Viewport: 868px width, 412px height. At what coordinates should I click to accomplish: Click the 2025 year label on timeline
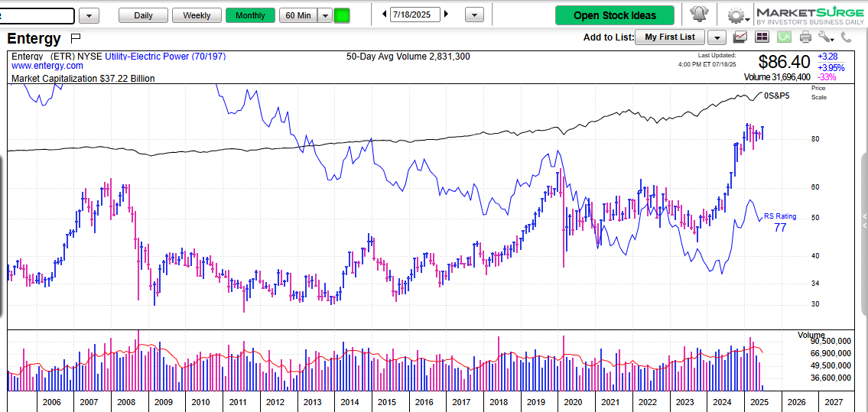pyautogui.click(x=759, y=402)
